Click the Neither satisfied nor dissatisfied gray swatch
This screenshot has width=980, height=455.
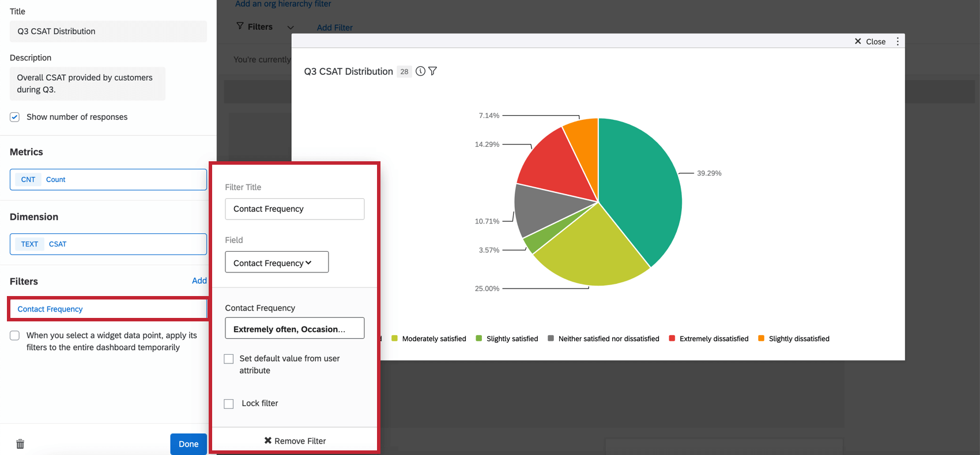pyautogui.click(x=551, y=339)
